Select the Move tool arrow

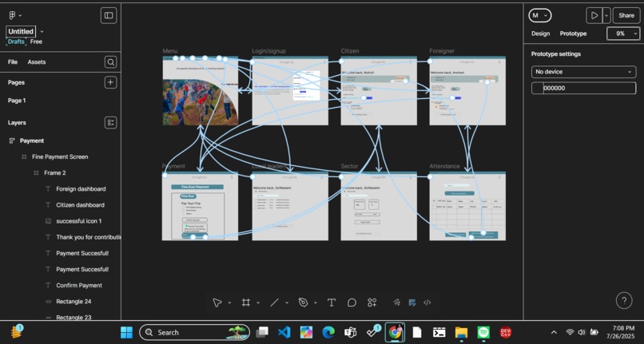(x=217, y=302)
